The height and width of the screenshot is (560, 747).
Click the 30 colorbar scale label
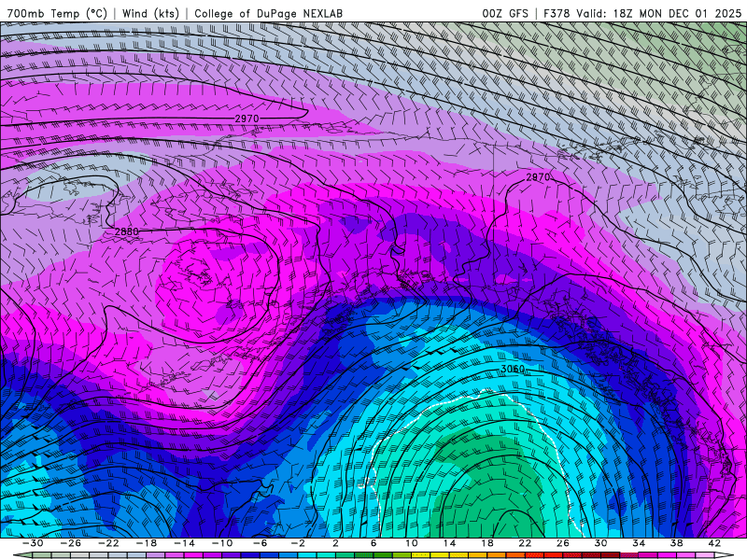[x=600, y=543]
